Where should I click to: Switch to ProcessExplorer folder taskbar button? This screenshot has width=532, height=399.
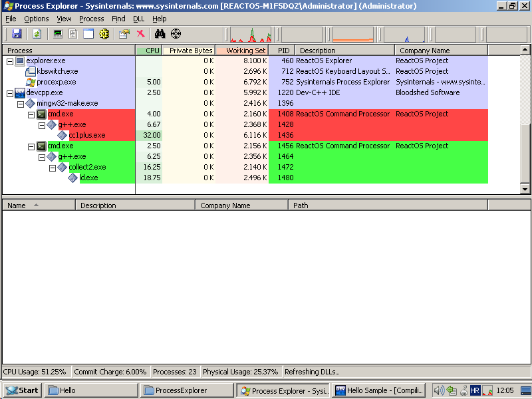188,390
